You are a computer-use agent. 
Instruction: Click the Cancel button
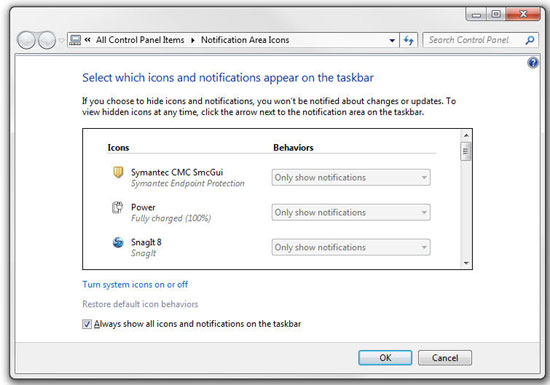[445, 358]
